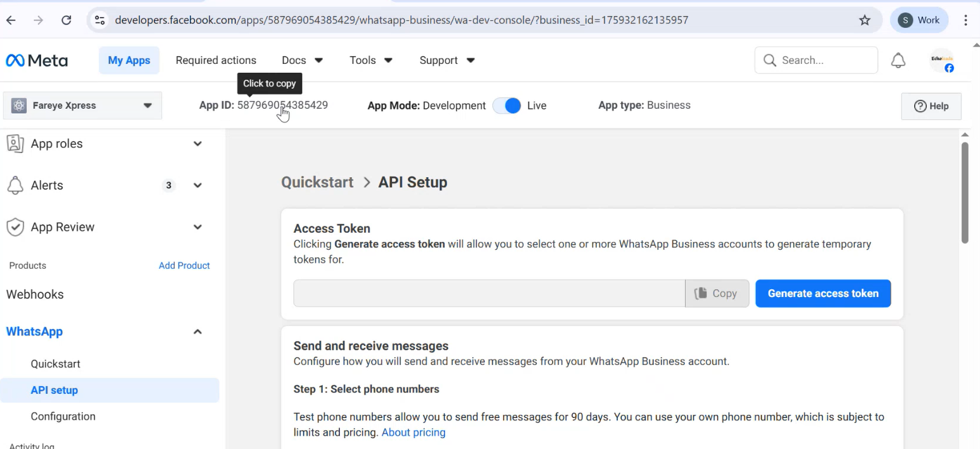Click the empty access token field

tap(487, 293)
